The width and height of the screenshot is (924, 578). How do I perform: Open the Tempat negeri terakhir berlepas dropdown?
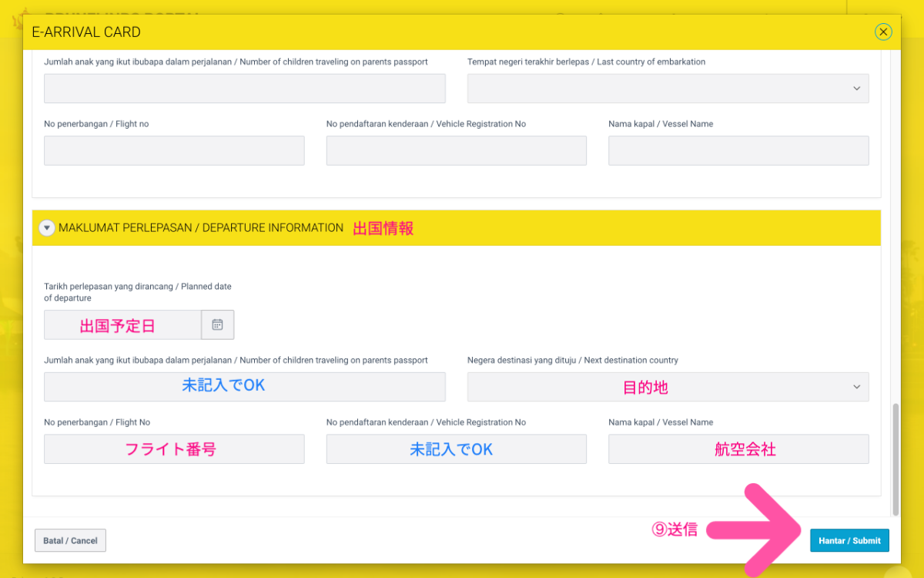668,88
